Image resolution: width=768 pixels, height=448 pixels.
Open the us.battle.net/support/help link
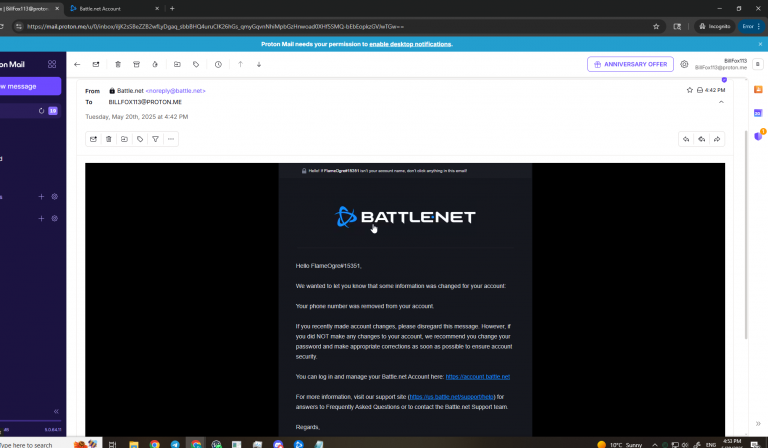452,397
